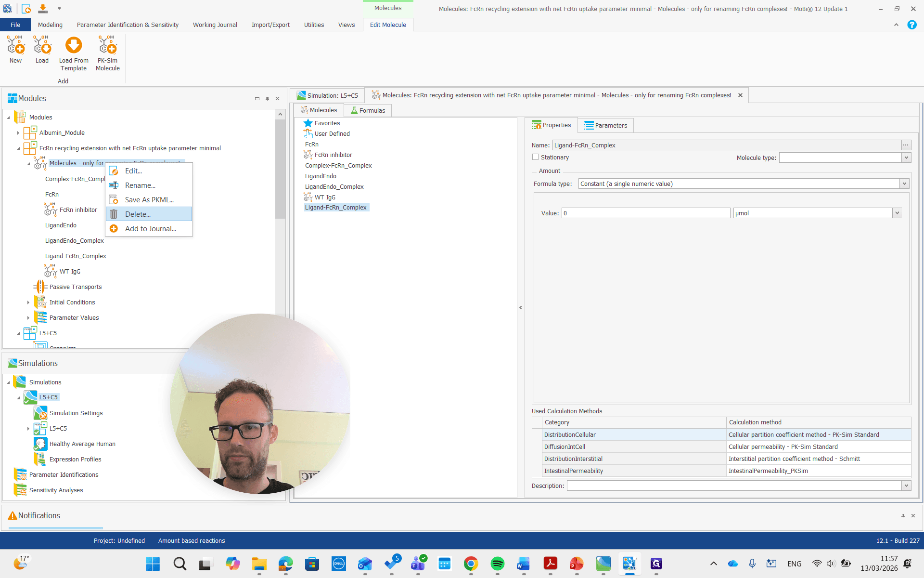Select Rename... in the context menu

click(149, 185)
